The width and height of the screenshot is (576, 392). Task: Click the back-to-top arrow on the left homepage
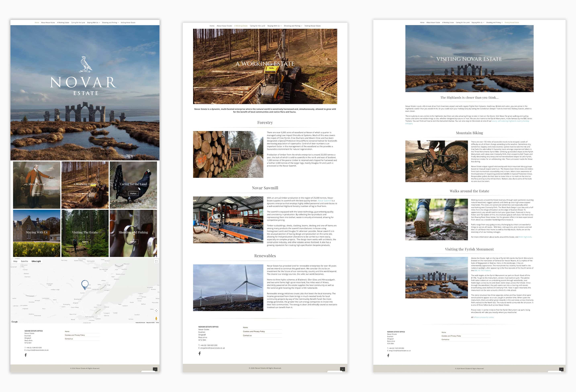click(155, 369)
